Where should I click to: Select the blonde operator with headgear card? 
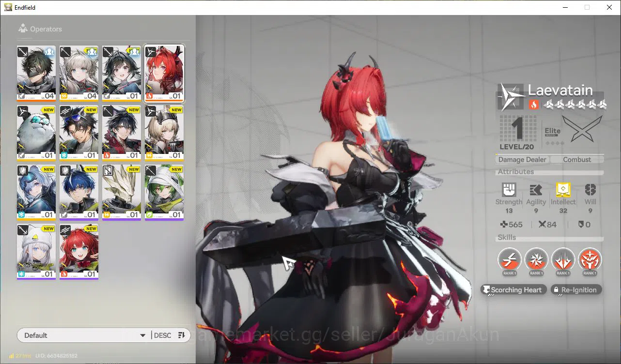click(164, 133)
